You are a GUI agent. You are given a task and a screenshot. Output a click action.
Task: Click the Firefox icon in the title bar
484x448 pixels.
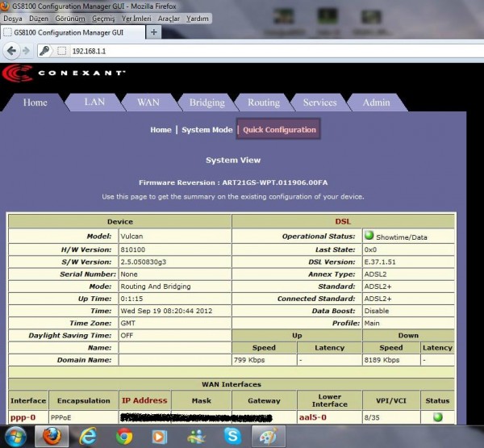tap(4, 6)
